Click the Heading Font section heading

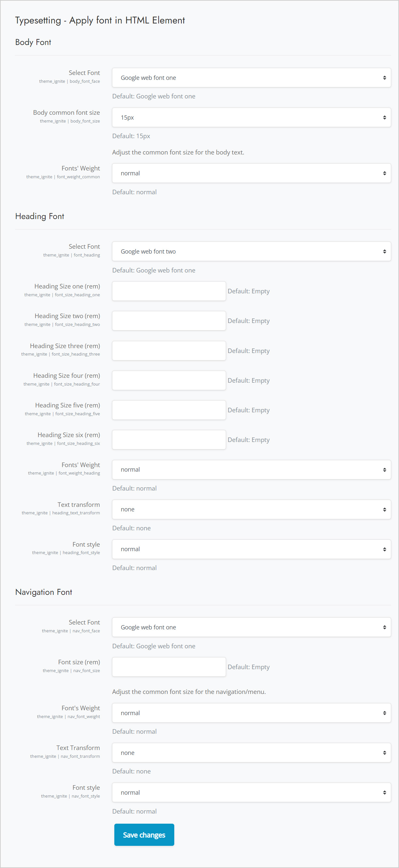point(39,216)
